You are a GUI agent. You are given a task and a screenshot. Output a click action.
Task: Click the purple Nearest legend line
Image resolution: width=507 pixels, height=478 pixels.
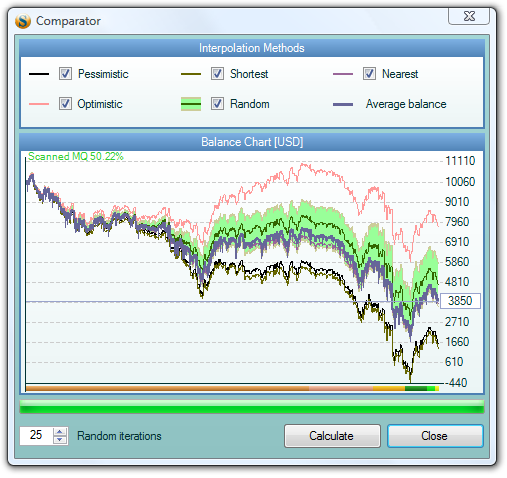(x=343, y=74)
